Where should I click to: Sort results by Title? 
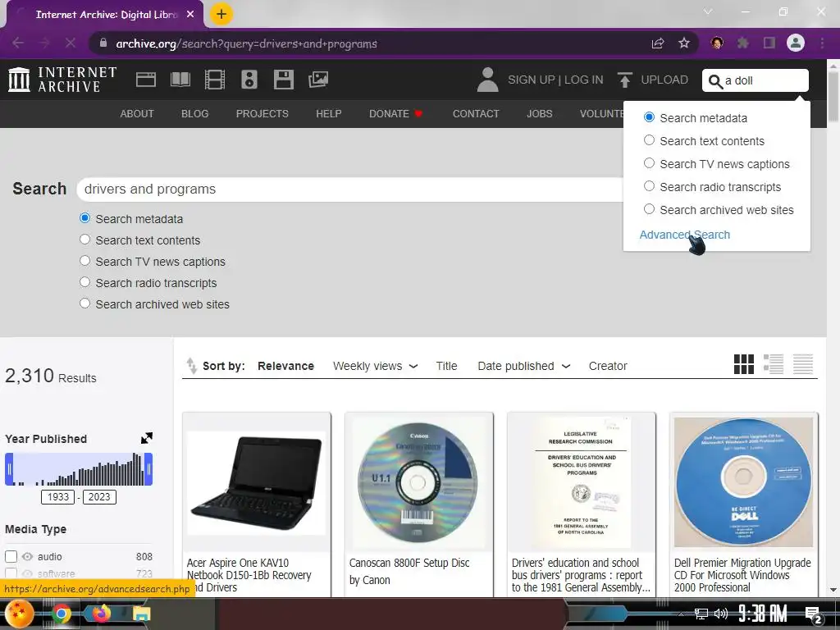pyautogui.click(x=446, y=366)
